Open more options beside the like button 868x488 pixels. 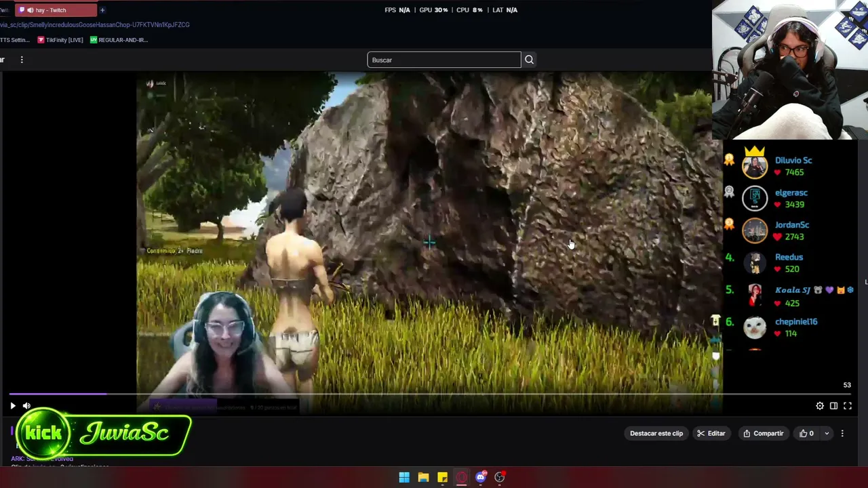click(x=842, y=433)
